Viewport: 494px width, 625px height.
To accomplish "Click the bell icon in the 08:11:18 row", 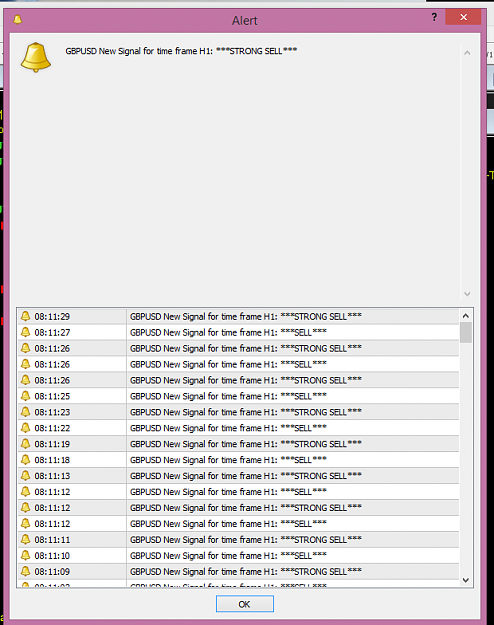I will pos(26,460).
